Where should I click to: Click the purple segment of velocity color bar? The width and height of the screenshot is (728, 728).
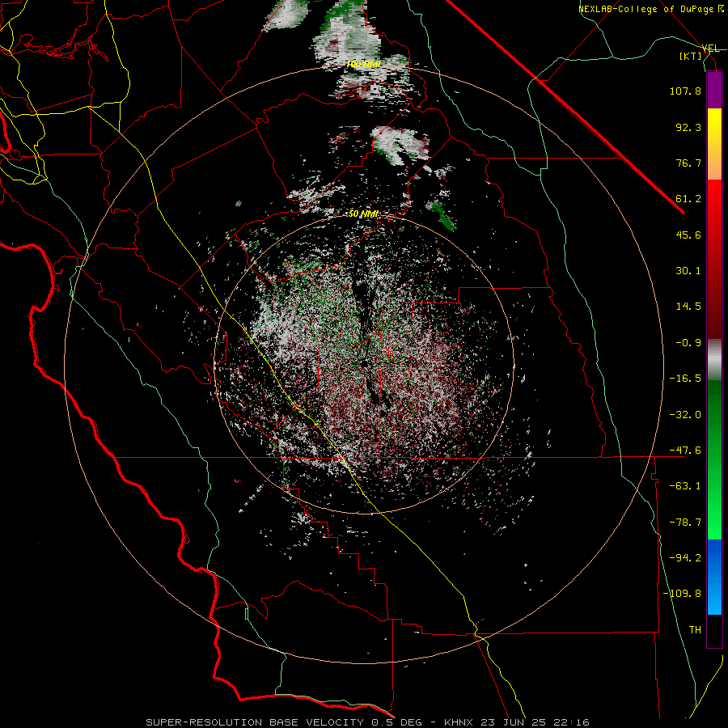click(x=714, y=91)
